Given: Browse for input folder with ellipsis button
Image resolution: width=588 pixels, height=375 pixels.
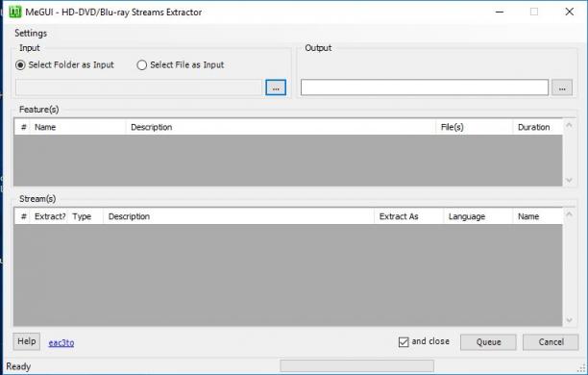Looking at the screenshot, I should pyautogui.click(x=276, y=87).
